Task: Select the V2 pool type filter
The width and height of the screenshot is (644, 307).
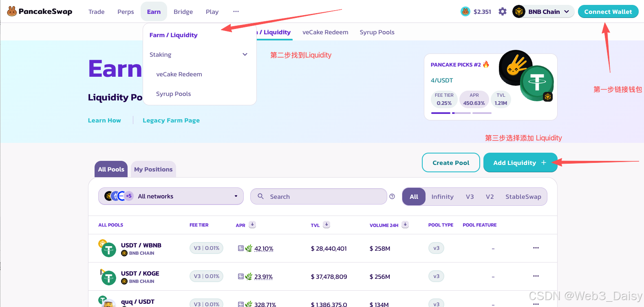Action: pos(490,196)
